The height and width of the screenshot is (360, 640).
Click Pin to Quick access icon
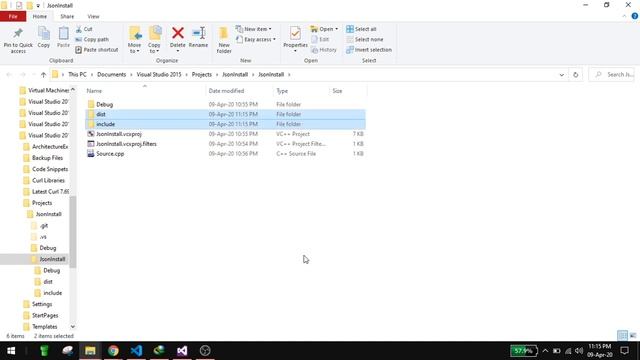tap(18, 40)
